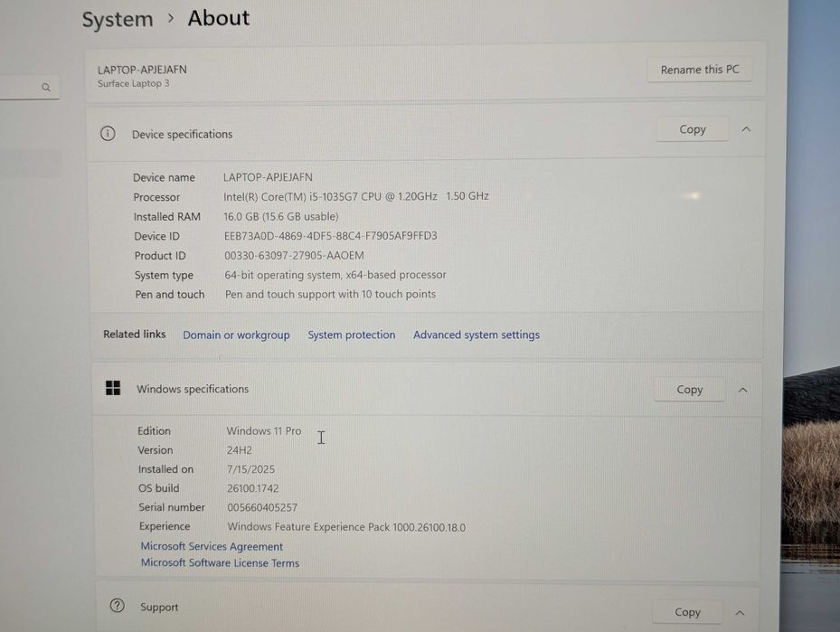
Task: Copy the Windows specifications
Action: tap(689, 390)
